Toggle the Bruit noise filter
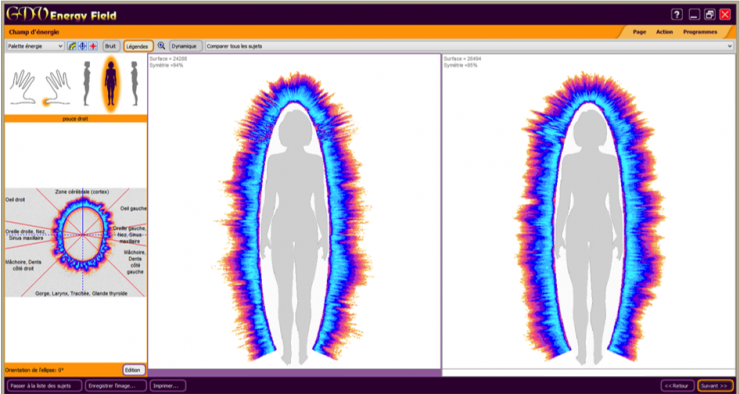 (110, 46)
